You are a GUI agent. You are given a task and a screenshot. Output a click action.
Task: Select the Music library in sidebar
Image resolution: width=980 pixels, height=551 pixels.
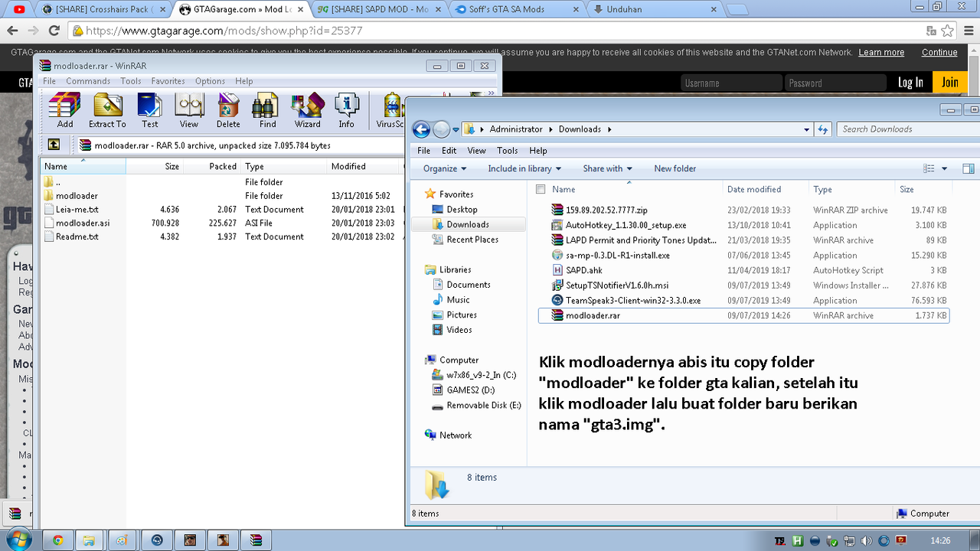458,299
